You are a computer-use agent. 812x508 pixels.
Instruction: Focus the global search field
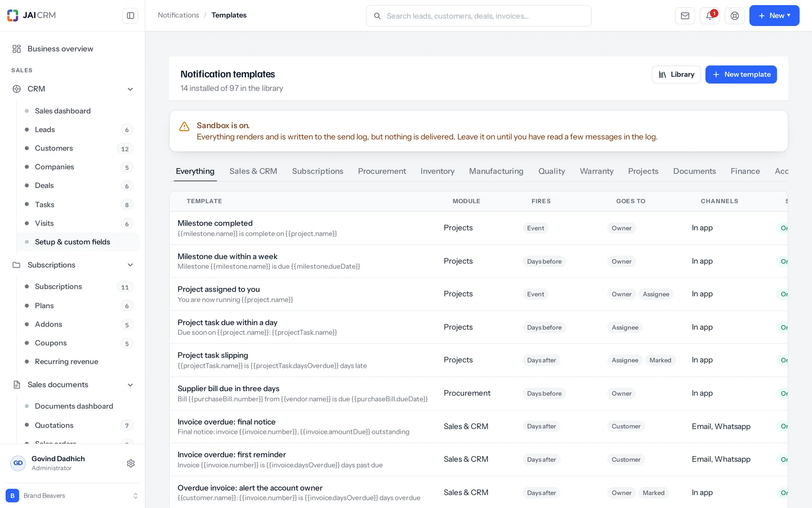(x=478, y=16)
